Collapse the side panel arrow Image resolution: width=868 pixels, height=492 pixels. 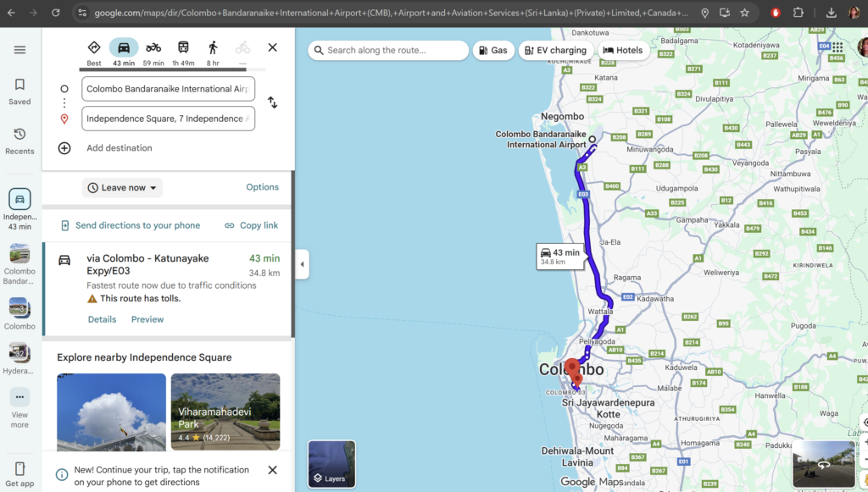(x=302, y=264)
